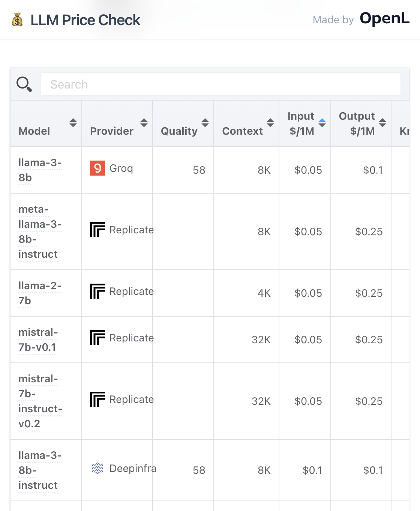The image size is (420, 511).
Task: Focus the Search input field
Action: point(221,84)
